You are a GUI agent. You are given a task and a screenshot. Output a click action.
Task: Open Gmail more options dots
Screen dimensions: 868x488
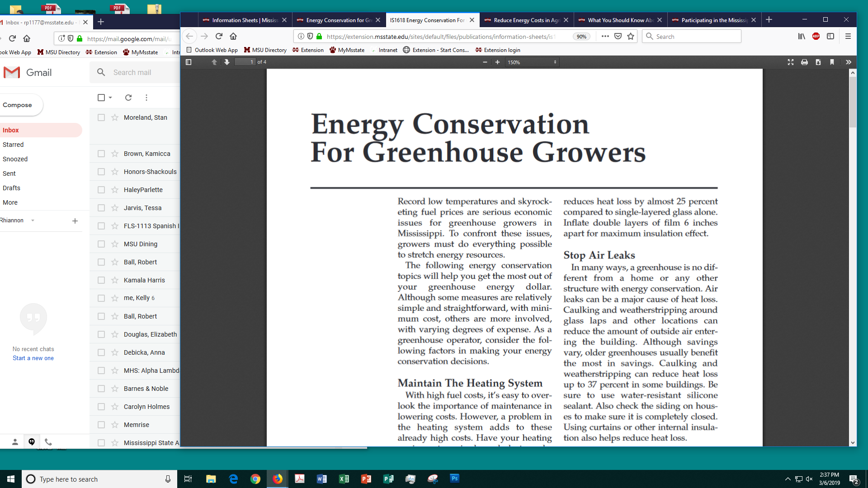point(146,98)
